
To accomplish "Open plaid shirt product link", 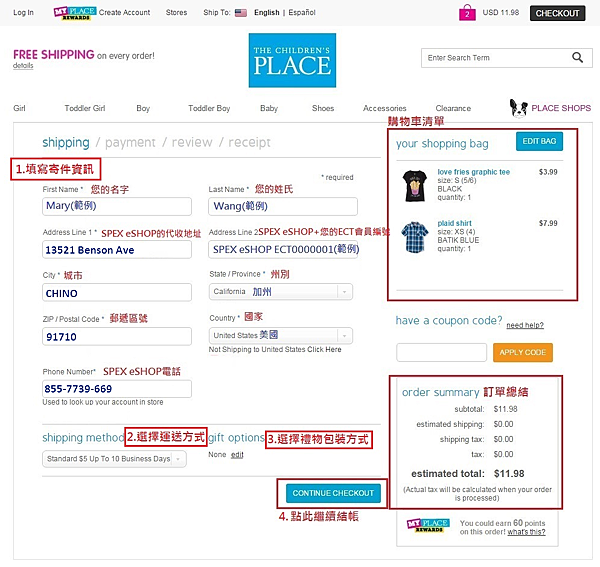I will pos(455,223).
